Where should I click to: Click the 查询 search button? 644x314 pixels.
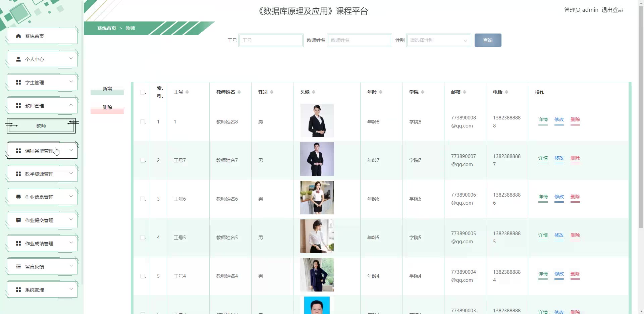click(488, 40)
